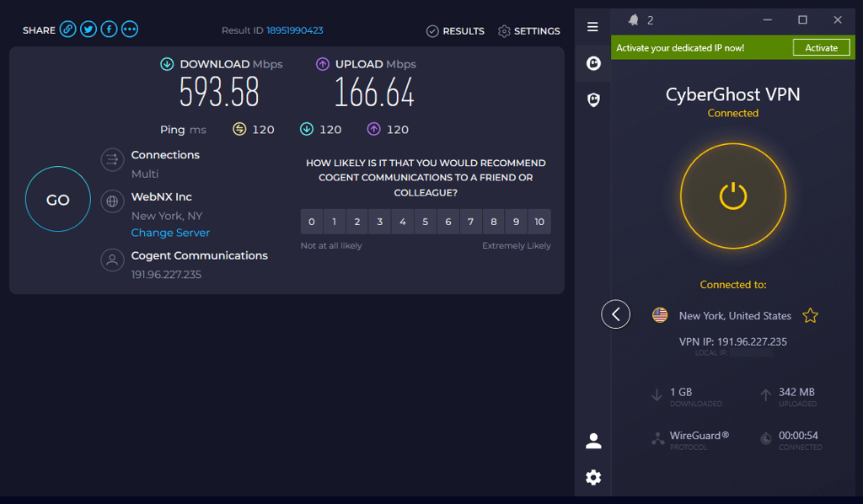The width and height of the screenshot is (863, 504).
Task: Open more share options ellipsis icon
Action: tap(130, 29)
